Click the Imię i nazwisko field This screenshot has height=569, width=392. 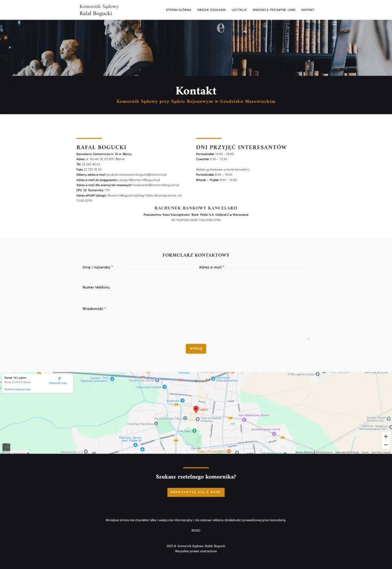coord(138,276)
